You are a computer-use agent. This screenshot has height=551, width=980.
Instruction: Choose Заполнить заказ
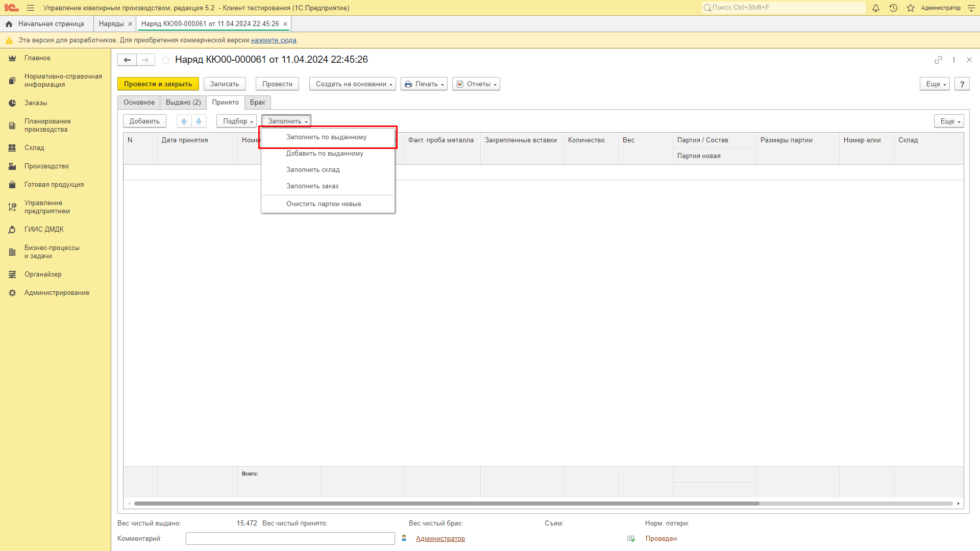(328, 186)
